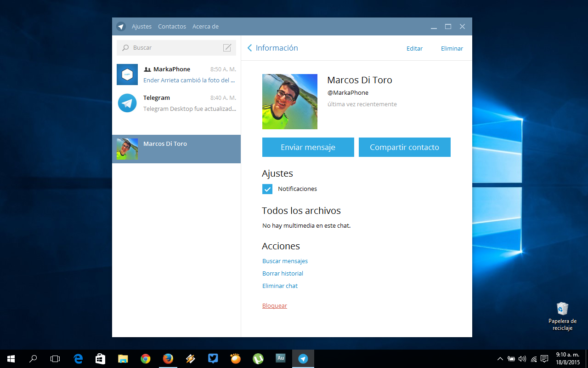The image size is (588, 368).
Task: Open the Recycle Bin desktop icon
Action: click(x=562, y=309)
